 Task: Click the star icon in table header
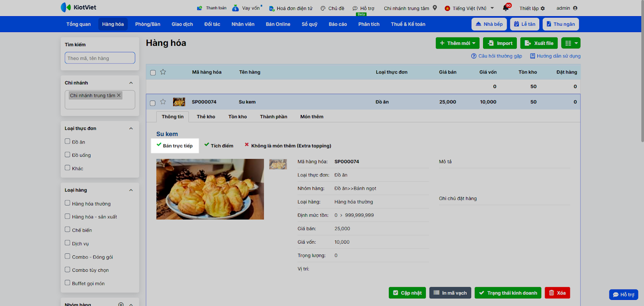coord(163,72)
